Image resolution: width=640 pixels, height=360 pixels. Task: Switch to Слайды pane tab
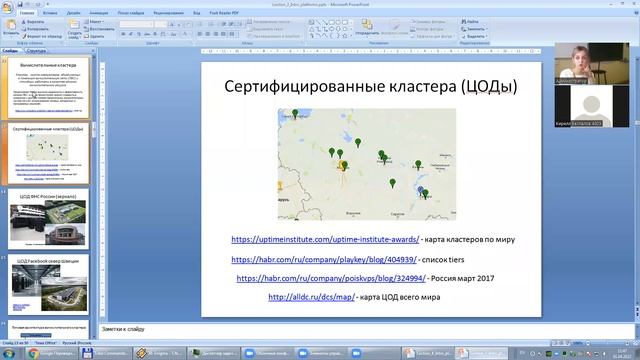click(10, 51)
